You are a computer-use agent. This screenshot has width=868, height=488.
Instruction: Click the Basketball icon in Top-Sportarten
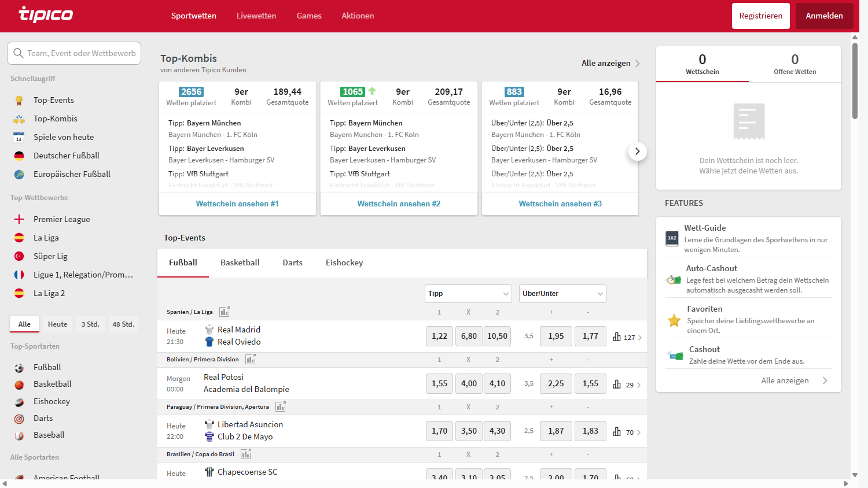pos(19,385)
